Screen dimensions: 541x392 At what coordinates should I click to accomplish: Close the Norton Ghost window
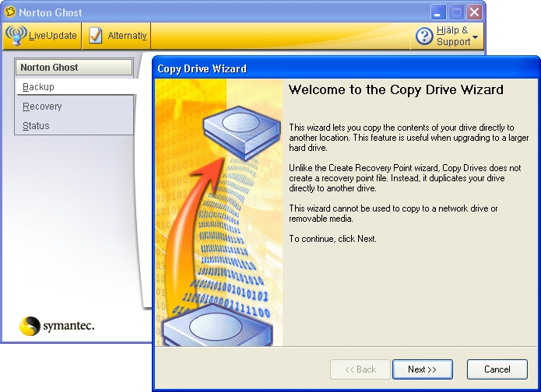pos(474,12)
